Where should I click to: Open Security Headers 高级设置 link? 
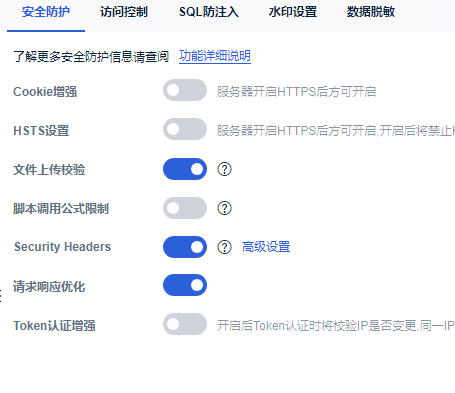(266, 247)
